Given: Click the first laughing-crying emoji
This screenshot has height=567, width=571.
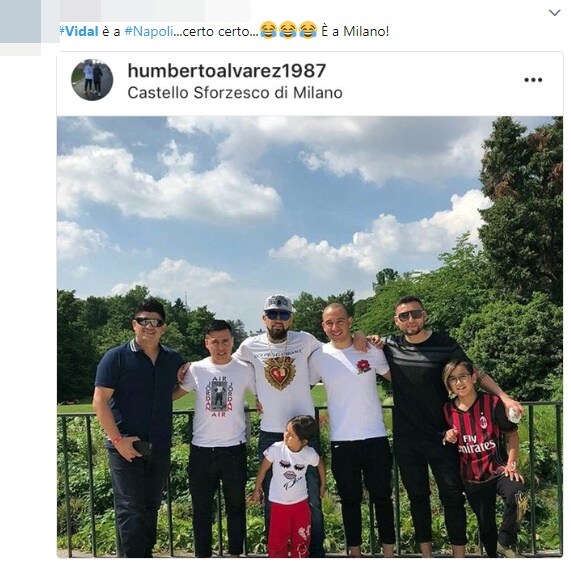Looking at the screenshot, I should (x=269, y=30).
